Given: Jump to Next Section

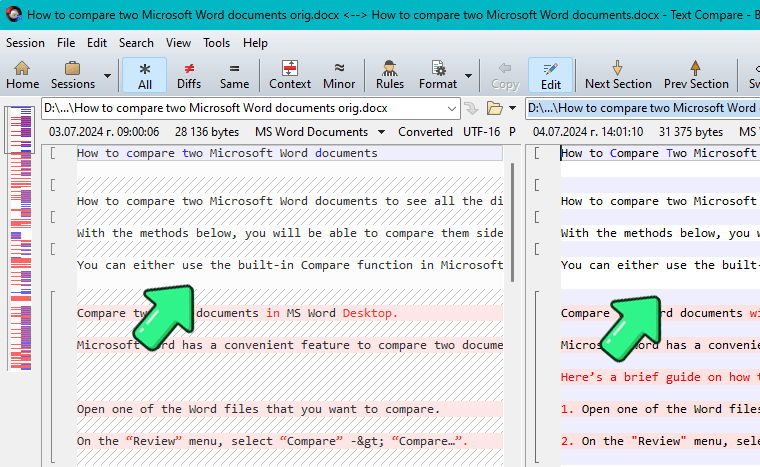Looking at the screenshot, I should (x=618, y=75).
